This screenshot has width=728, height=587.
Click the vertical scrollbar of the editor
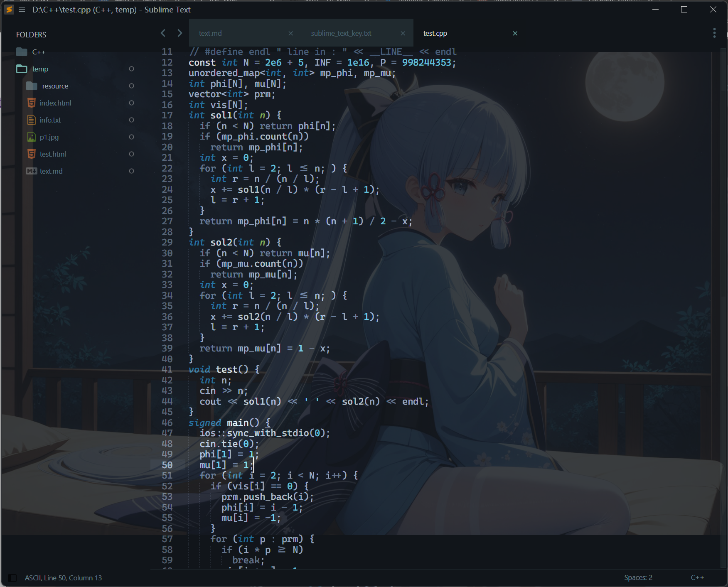pos(724,307)
